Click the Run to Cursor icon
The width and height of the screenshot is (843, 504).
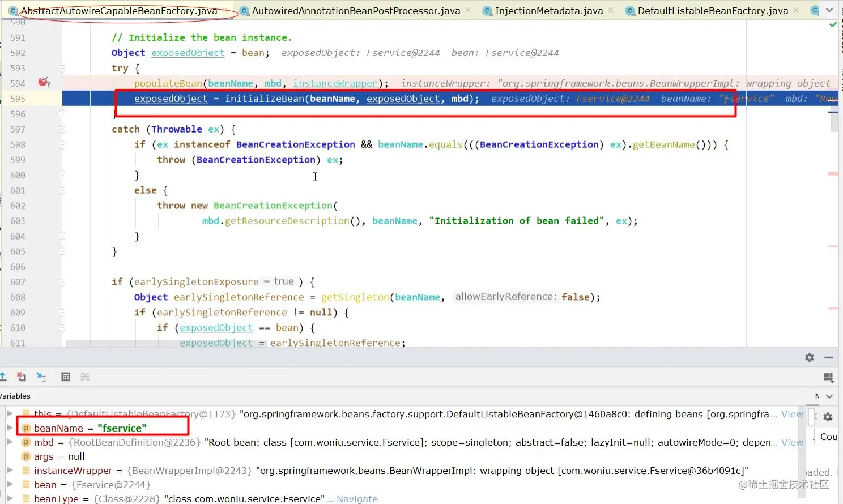(x=41, y=377)
